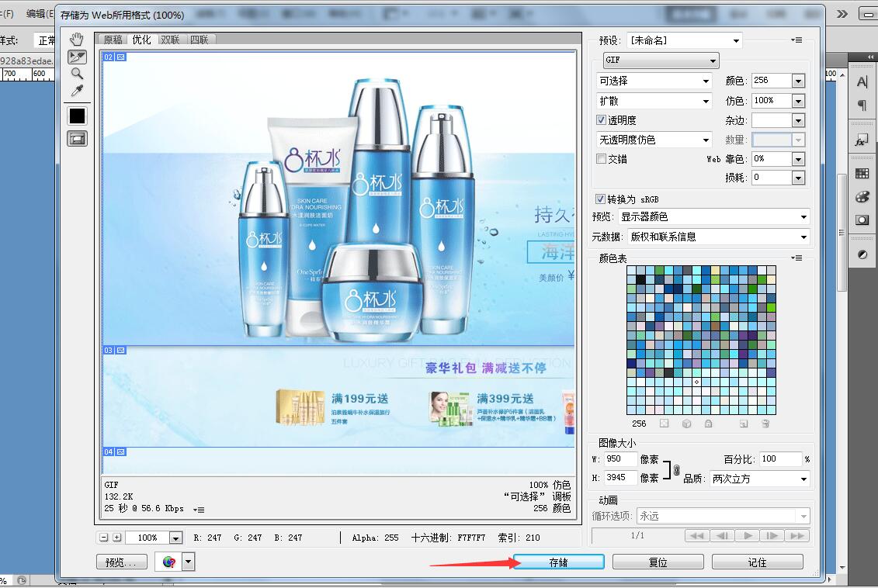
Task: Enable the 交错 interlaced checkbox
Action: [x=601, y=159]
